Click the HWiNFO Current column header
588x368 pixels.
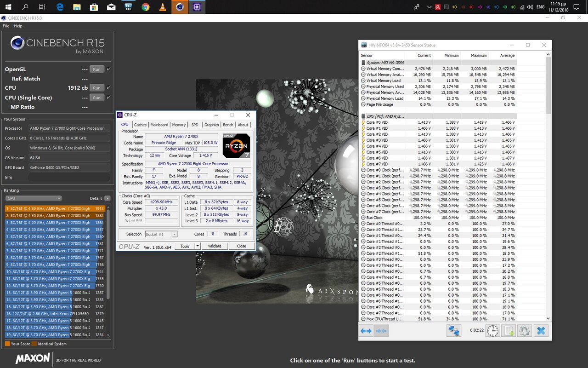click(x=418, y=55)
